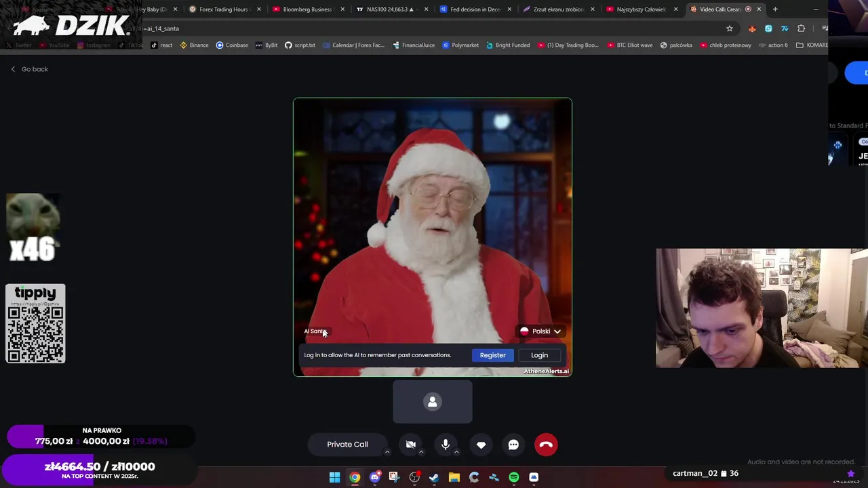Click the diamond premium icon
868x488 pixels.
481,445
